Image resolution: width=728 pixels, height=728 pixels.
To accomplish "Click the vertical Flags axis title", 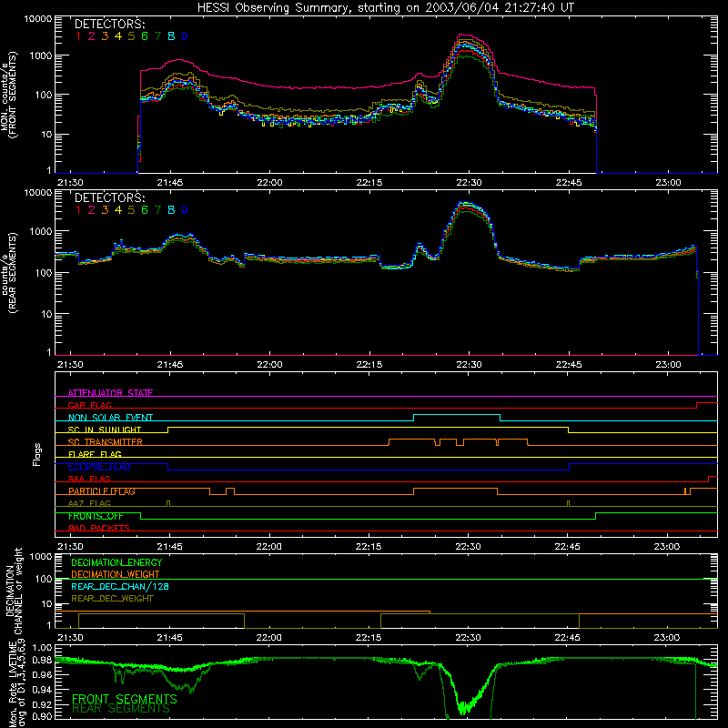I will point(37,454).
